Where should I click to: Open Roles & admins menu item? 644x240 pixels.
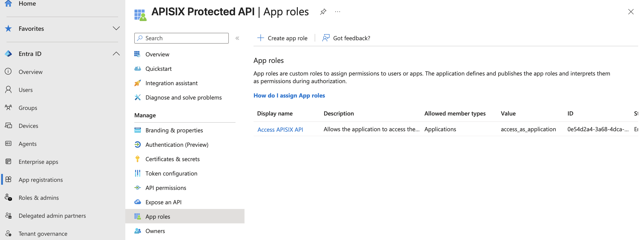(38, 198)
